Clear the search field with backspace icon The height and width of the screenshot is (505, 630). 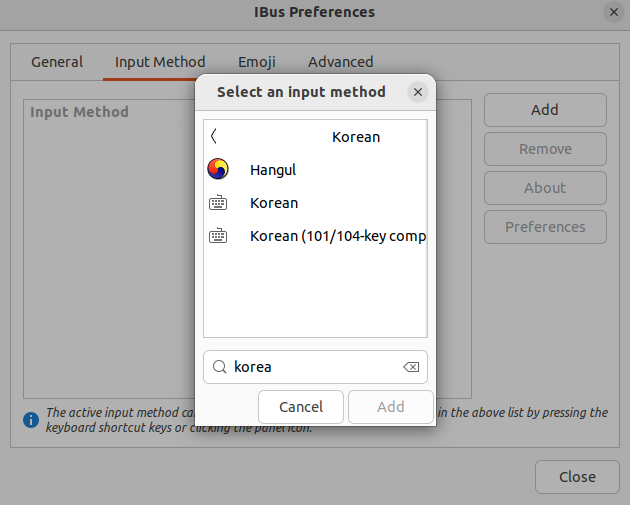click(x=411, y=367)
